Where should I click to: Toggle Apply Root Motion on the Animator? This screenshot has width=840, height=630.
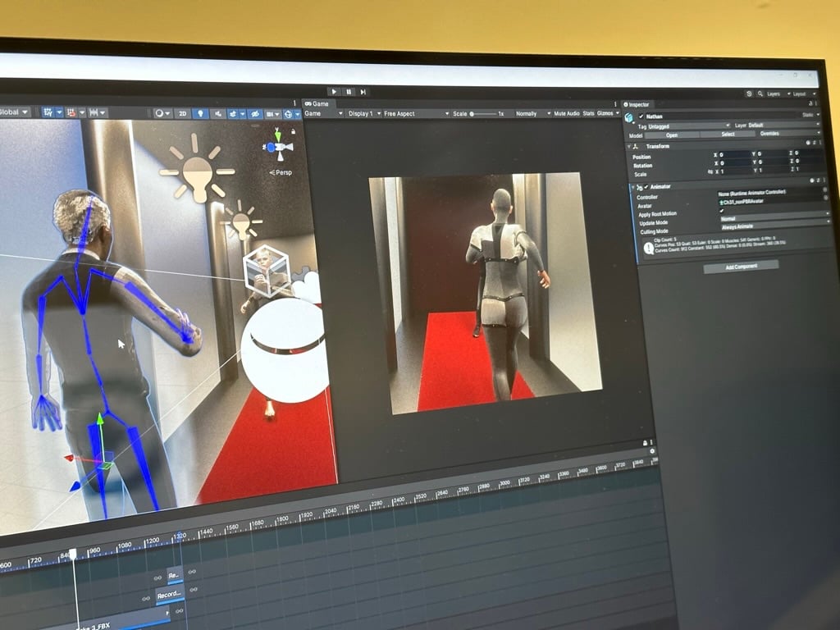tap(722, 211)
